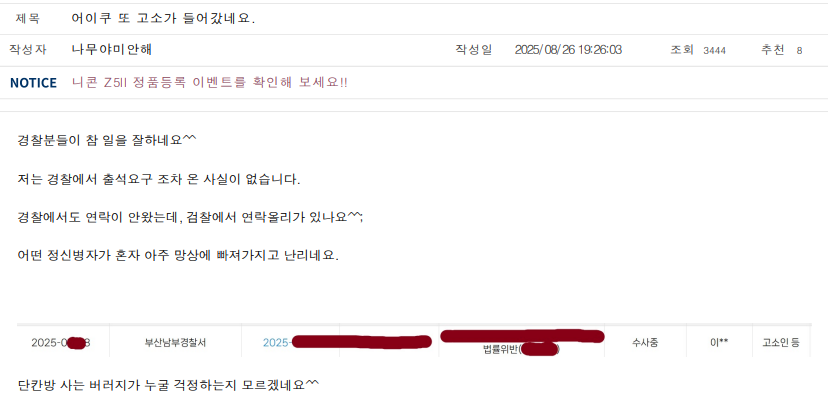Click the 수사중 status cell

(645, 342)
